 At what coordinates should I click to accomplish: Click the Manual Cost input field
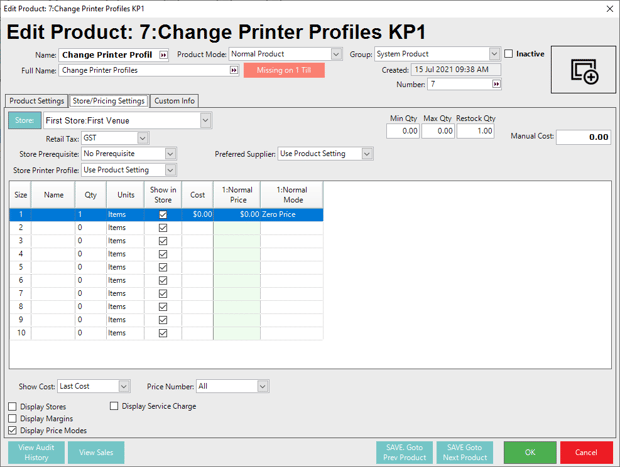(583, 138)
